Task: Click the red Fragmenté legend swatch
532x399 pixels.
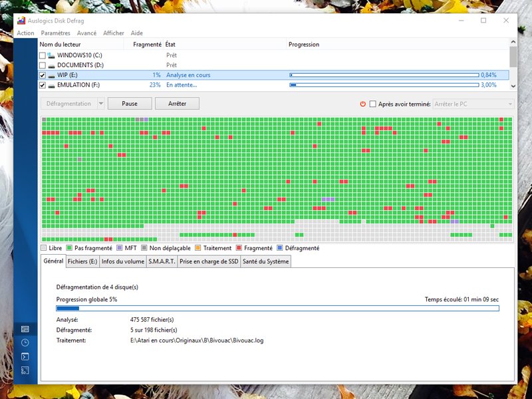Action: [x=239, y=248]
